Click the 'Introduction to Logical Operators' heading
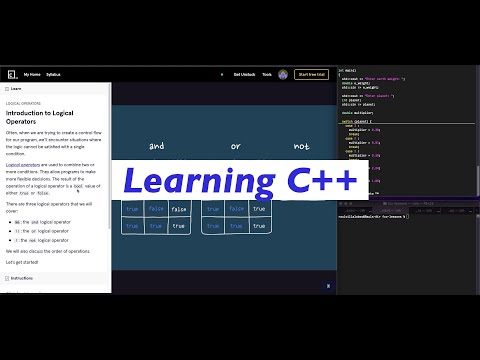The image size is (480, 360). [39, 117]
